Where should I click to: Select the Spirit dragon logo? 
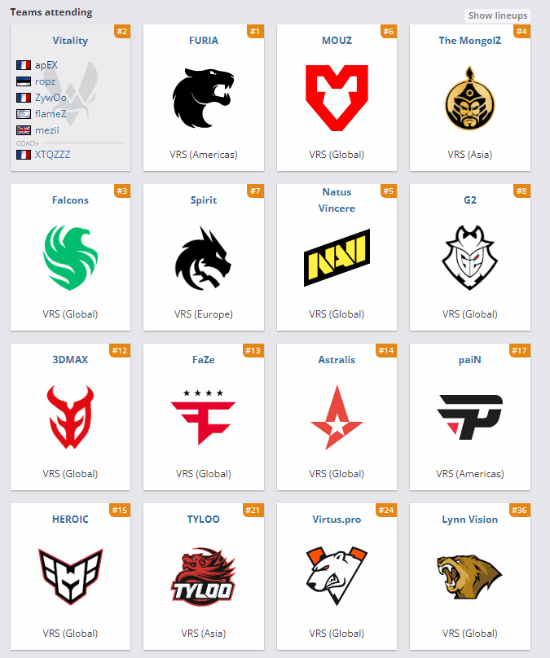coord(203,258)
